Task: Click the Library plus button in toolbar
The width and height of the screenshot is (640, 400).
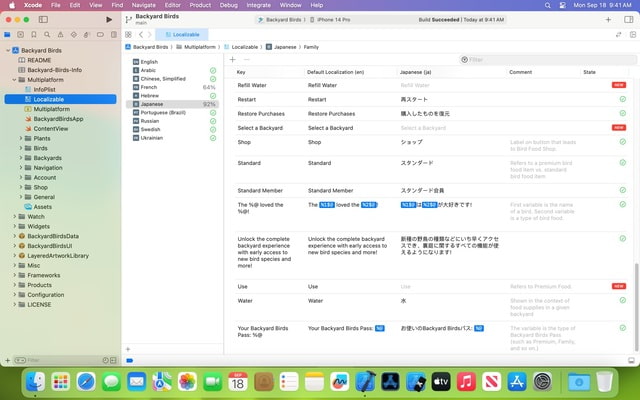Action: [x=607, y=19]
